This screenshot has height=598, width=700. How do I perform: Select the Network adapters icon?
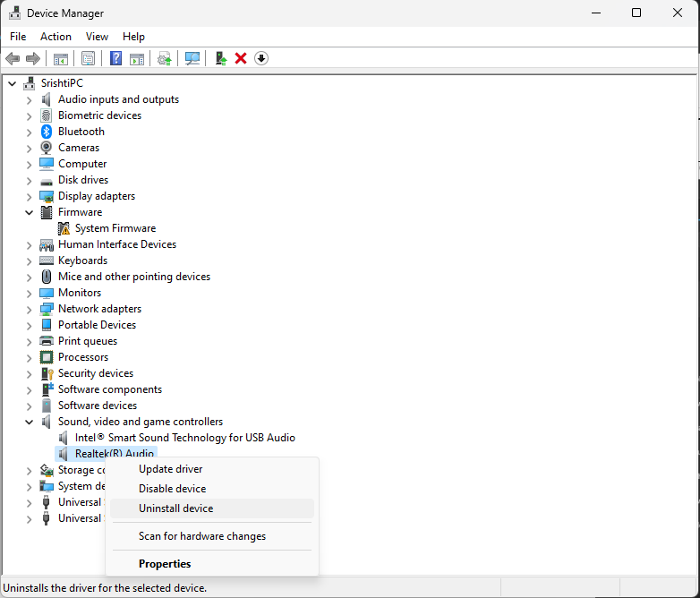(x=47, y=309)
